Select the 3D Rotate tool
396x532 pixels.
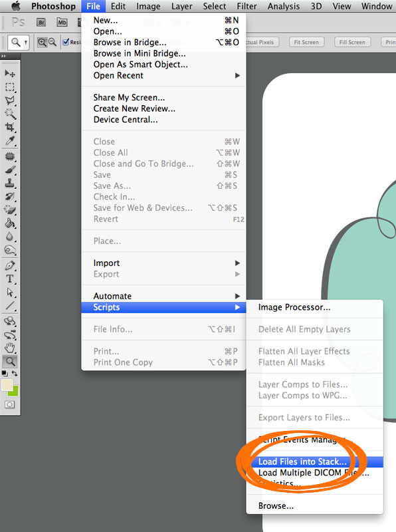point(10,321)
